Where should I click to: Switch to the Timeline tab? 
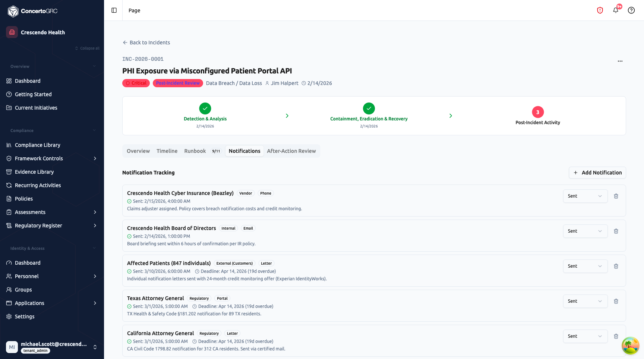167,151
